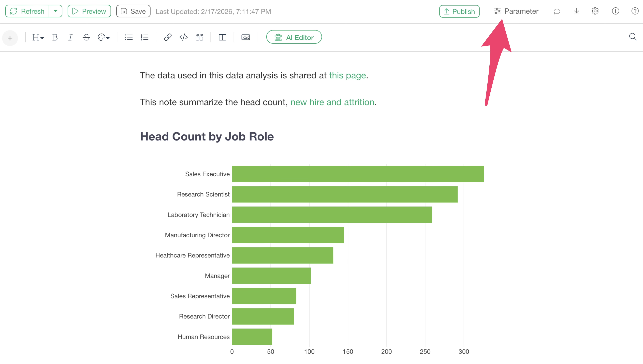This screenshot has height=364, width=643.
Task: Follow the 'this page' link
Action: (x=347, y=75)
